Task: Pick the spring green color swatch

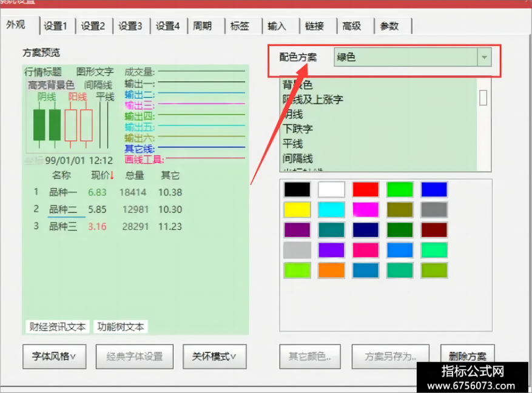Action: coord(434,250)
